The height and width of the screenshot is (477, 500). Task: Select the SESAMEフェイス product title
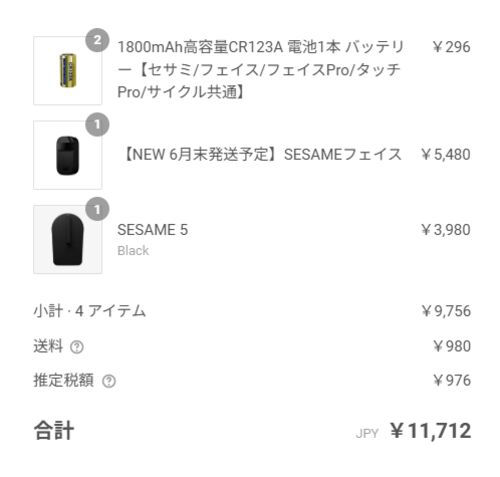pyautogui.click(x=262, y=154)
